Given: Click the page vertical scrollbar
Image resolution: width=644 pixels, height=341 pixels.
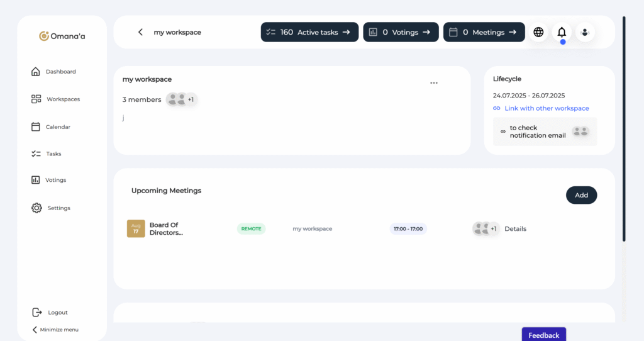Looking at the screenshot, I should (x=624, y=126).
